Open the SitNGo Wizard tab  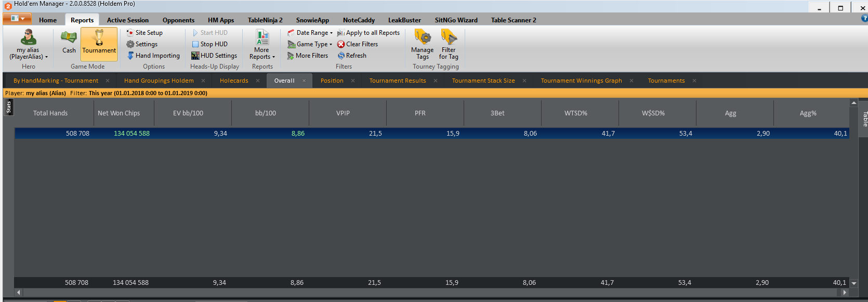point(456,20)
